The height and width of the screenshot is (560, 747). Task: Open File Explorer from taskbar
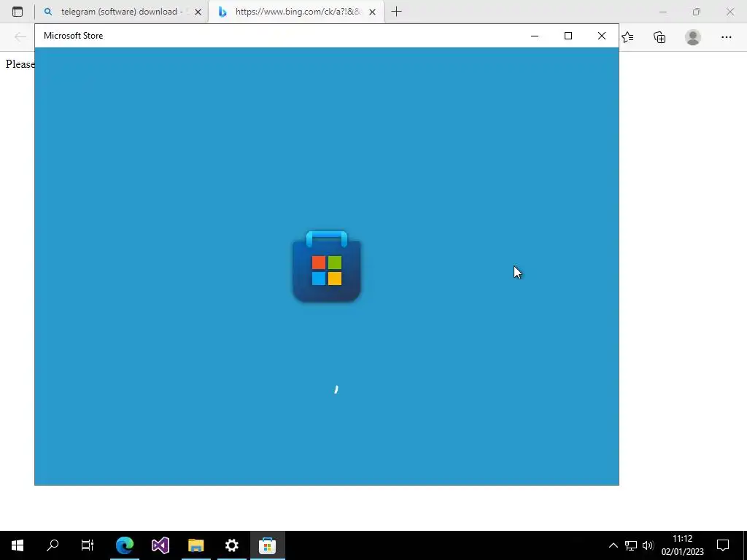[x=196, y=545]
